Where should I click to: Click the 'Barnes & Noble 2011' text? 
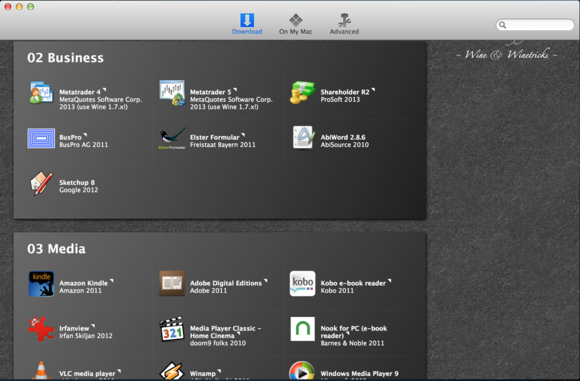pyautogui.click(x=352, y=343)
